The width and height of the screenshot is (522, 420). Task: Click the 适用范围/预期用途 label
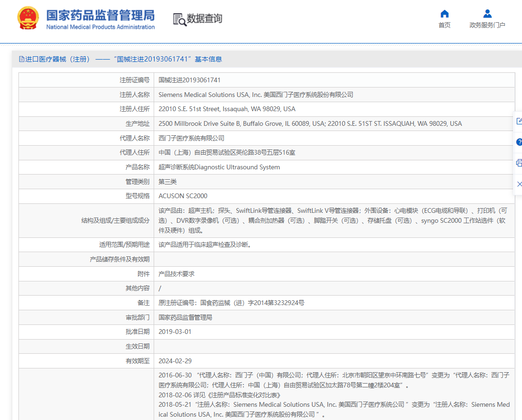124,245
